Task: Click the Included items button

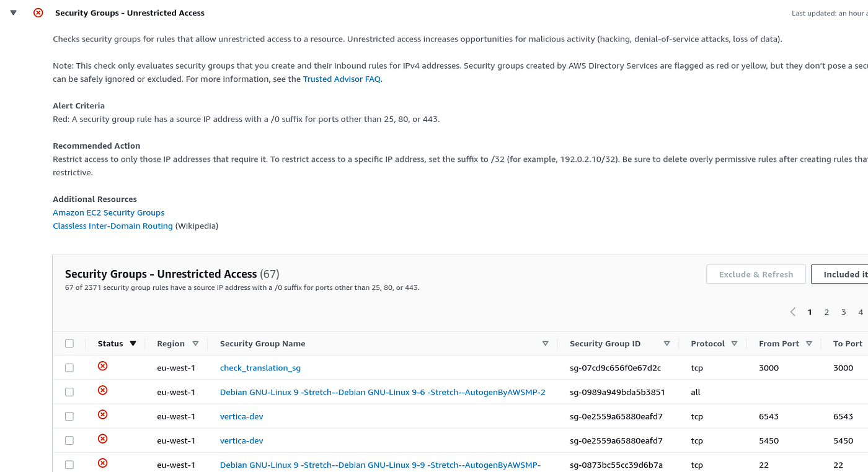Action: (x=839, y=274)
